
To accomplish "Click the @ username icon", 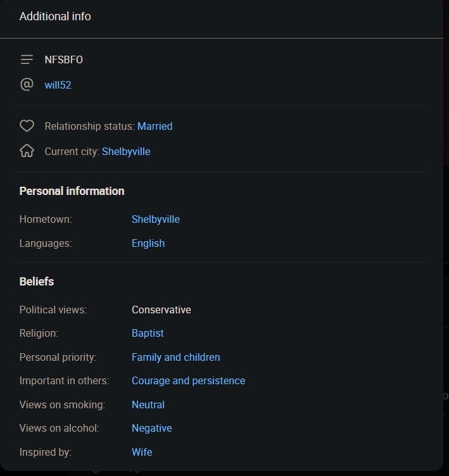I will (x=27, y=84).
